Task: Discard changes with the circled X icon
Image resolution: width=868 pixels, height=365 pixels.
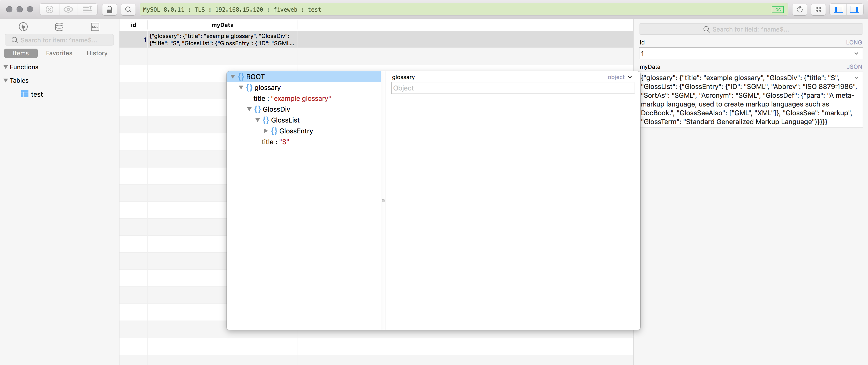Action: point(50,9)
